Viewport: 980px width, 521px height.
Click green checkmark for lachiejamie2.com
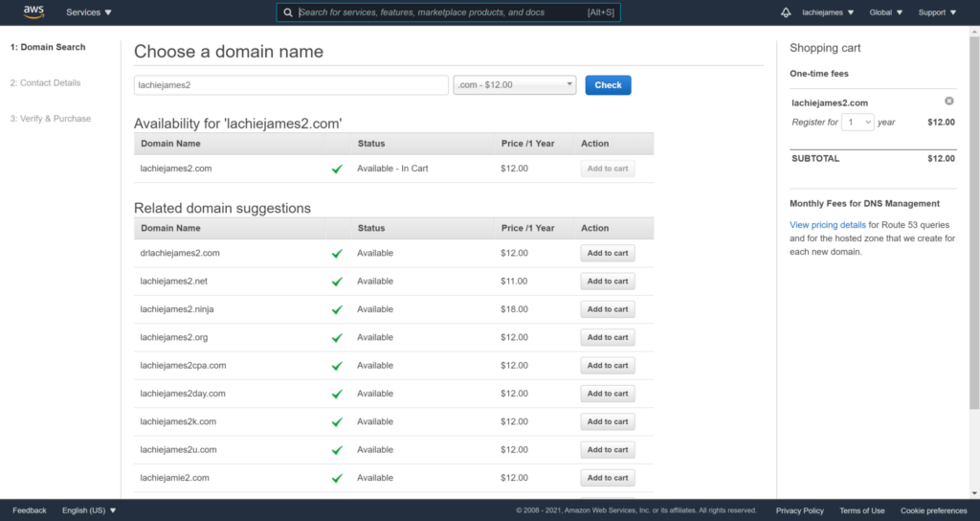point(337,479)
